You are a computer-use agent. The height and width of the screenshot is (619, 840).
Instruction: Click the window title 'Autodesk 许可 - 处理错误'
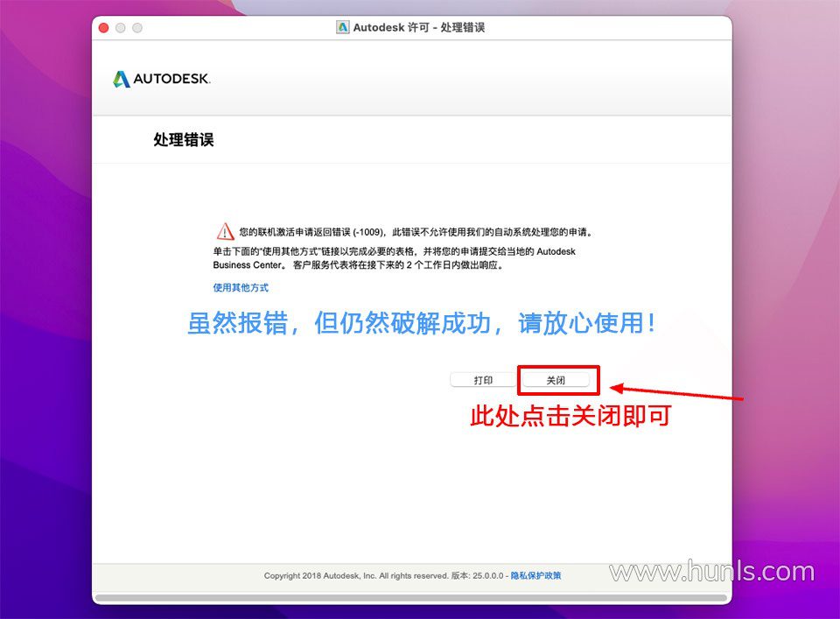(x=419, y=27)
